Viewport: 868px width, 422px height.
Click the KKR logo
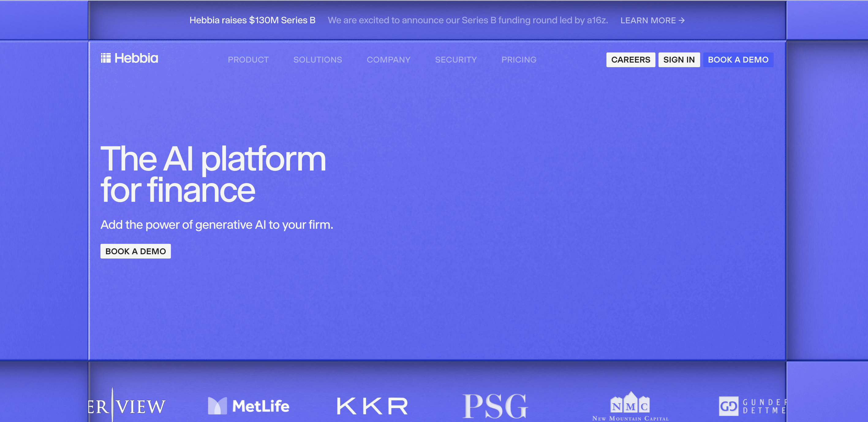[x=372, y=406]
